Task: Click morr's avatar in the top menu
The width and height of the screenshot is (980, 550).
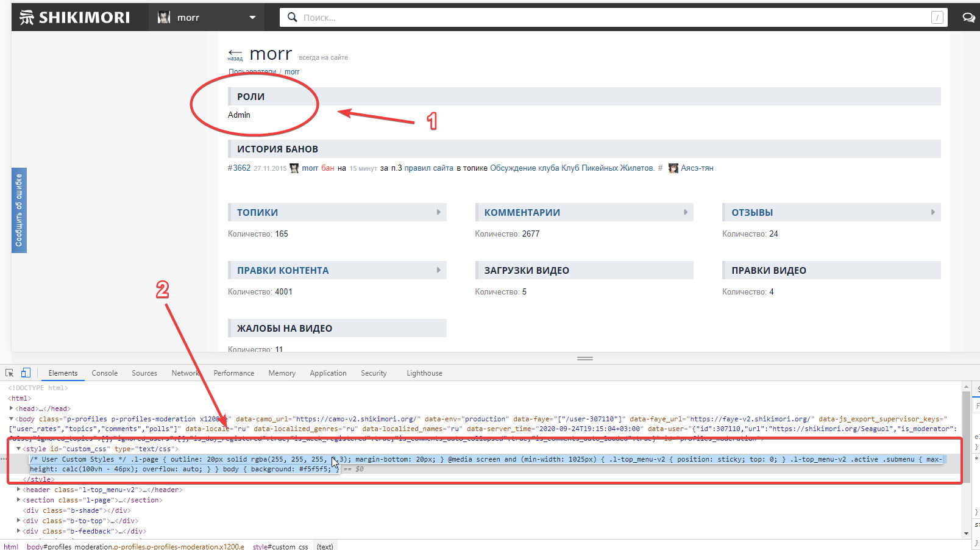Action: coord(164,18)
